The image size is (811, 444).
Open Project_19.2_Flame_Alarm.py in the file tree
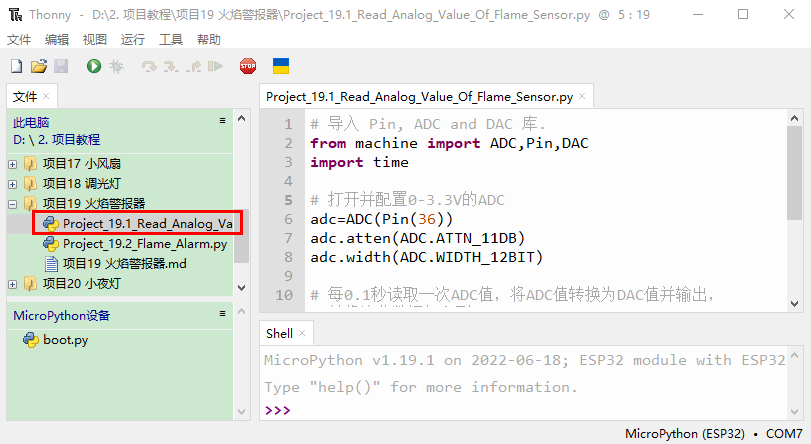click(144, 244)
